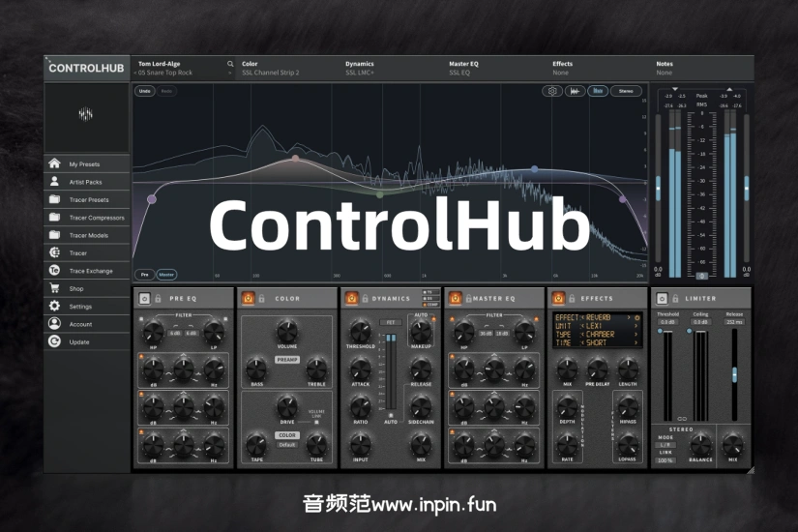Toggle Pre EQ power button

144,298
